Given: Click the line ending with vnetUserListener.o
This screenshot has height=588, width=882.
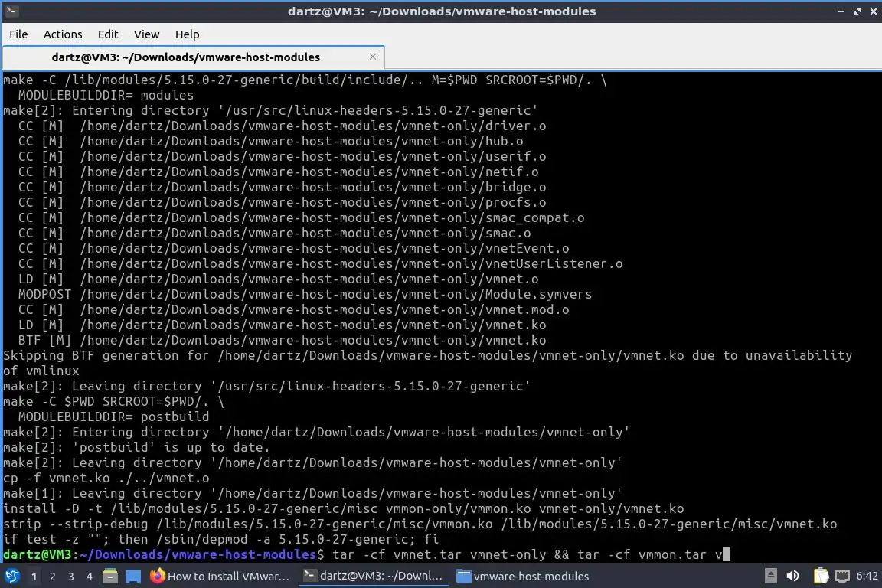Looking at the screenshot, I should pyautogui.click(x=320, y=264).
